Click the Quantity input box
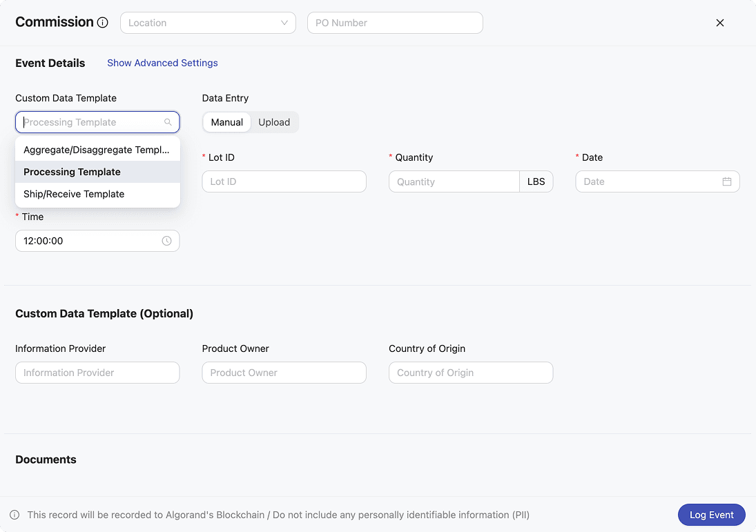 [x=454, y=181]
